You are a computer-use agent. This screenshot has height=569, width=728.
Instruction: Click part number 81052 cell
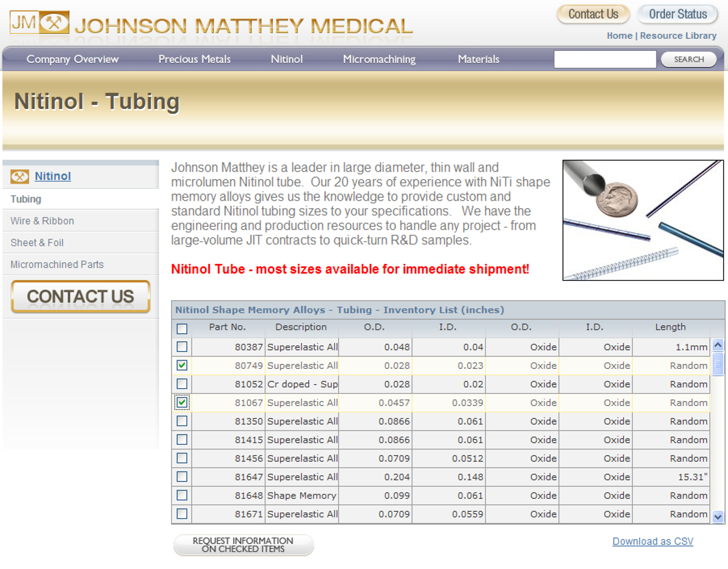click(229, 384)
